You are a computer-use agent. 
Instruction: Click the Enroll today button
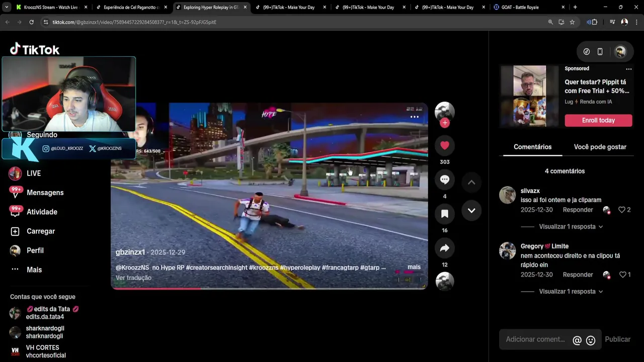tap(598, 120)
